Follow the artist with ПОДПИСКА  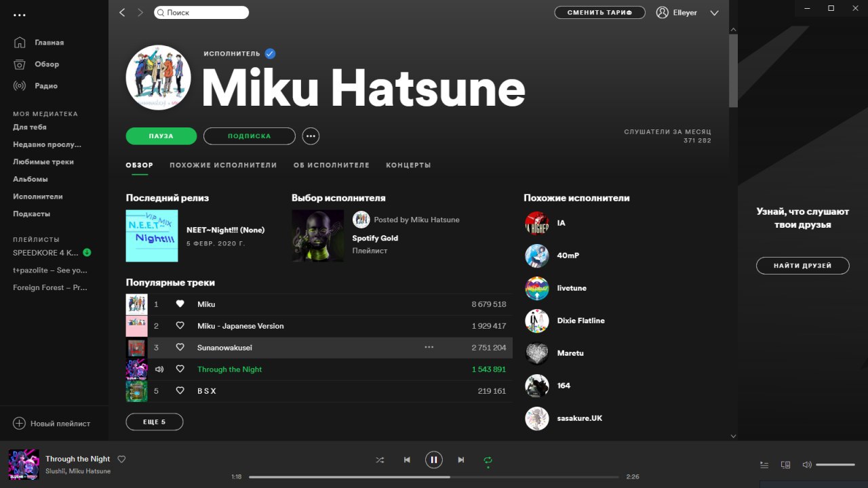tap(250, 136)
